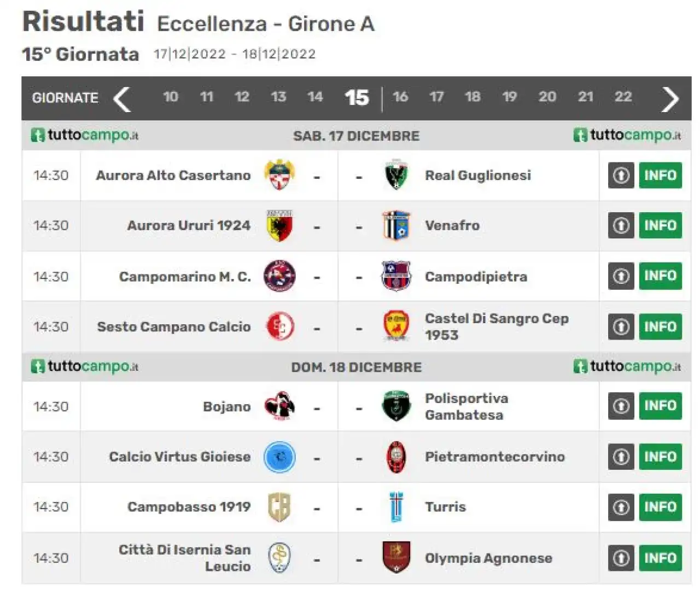Screen dimensions: 700x595
Task: Select the Turris team logo
Action: coord(396,507)
